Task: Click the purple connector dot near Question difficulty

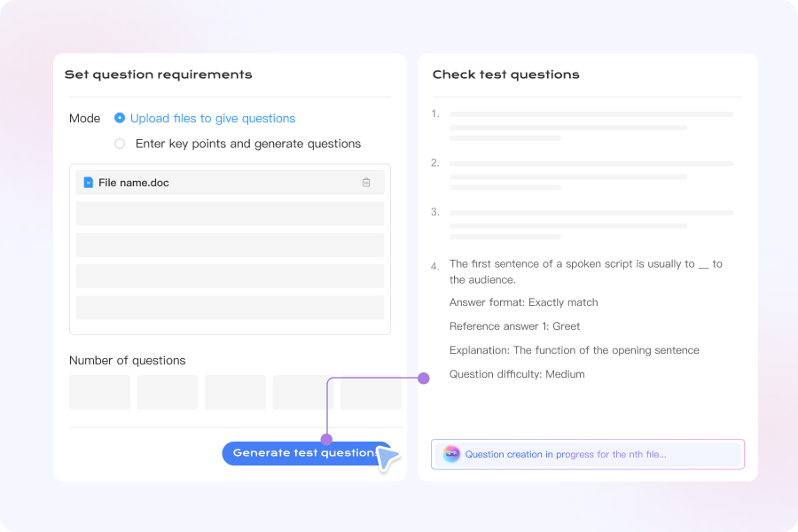Action: tap(424, 379)
